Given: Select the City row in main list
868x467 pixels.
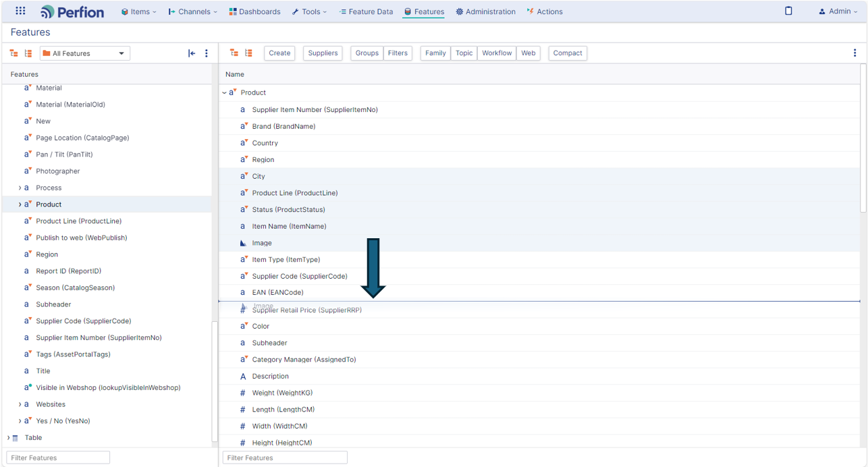Looking at the screenshot, I should pos(539,176).
